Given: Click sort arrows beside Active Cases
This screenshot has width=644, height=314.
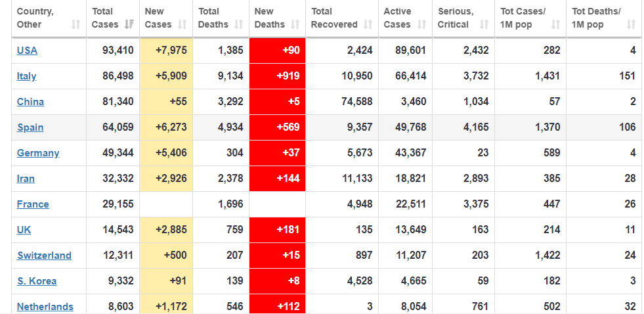Looking at the screenshot, I should [x=423, y=24].
